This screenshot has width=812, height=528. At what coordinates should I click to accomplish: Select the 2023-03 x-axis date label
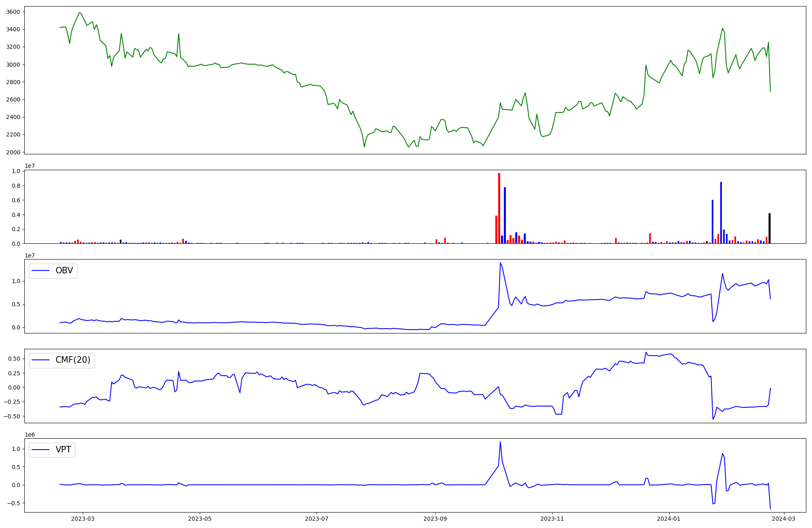(x=83, y=519)
